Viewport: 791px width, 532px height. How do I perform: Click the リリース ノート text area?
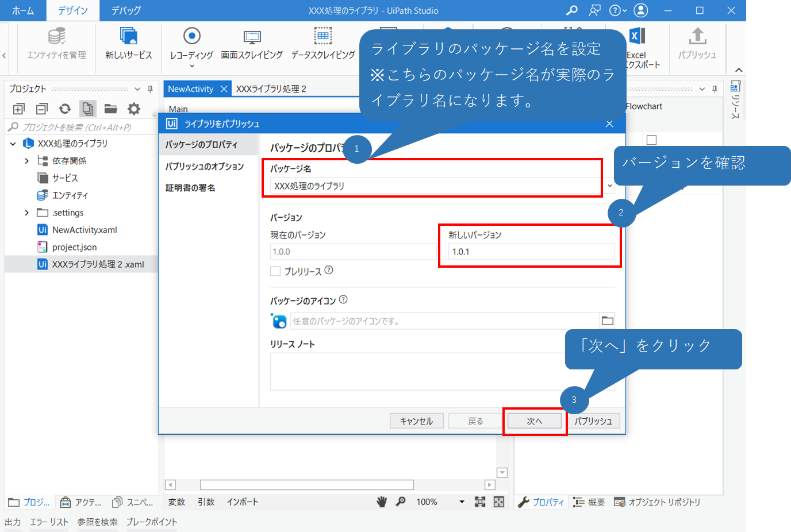(443, 372)
